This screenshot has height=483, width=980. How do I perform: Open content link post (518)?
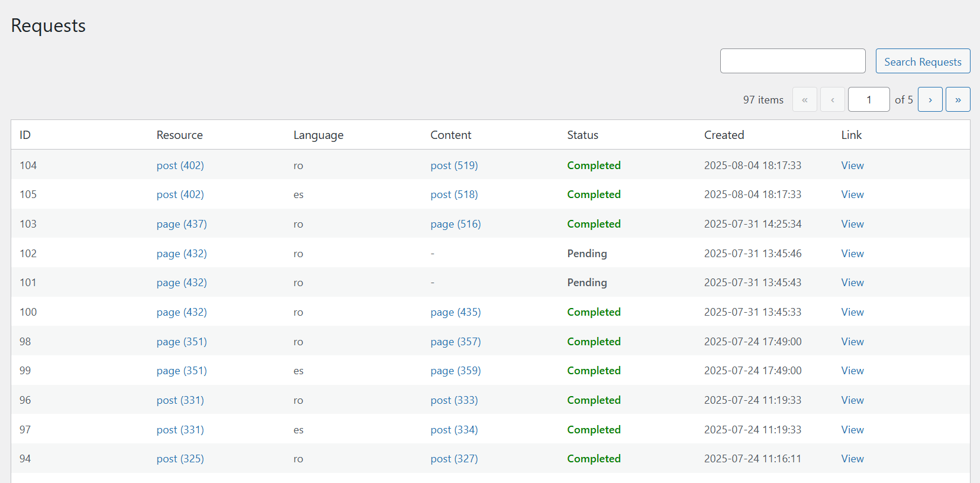pyautogui.click(x=454, y=195)
